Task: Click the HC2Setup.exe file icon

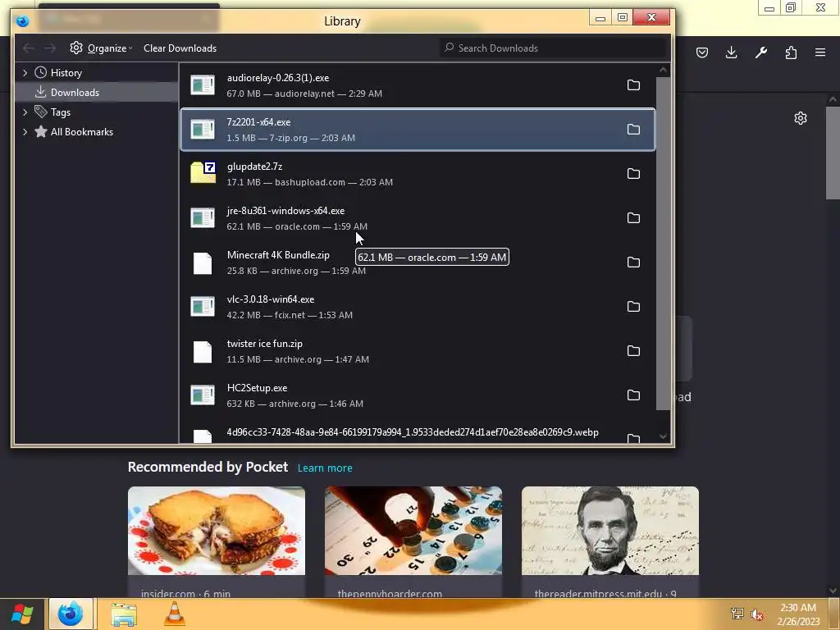Action: coord(203,395)
